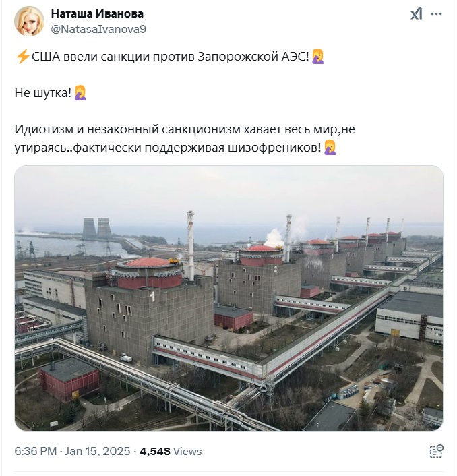Click the 4,548 Views count
Screen dimensions: 457x476
point(171,451)
